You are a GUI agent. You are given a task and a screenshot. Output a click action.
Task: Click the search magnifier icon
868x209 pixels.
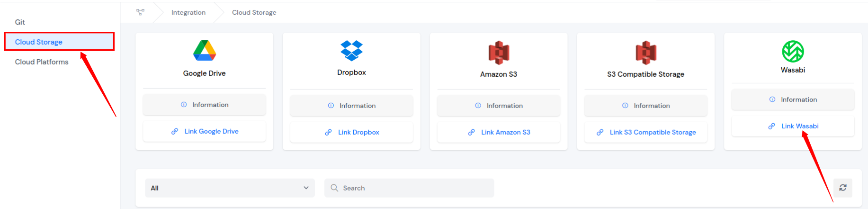click(x=334, y=188)
